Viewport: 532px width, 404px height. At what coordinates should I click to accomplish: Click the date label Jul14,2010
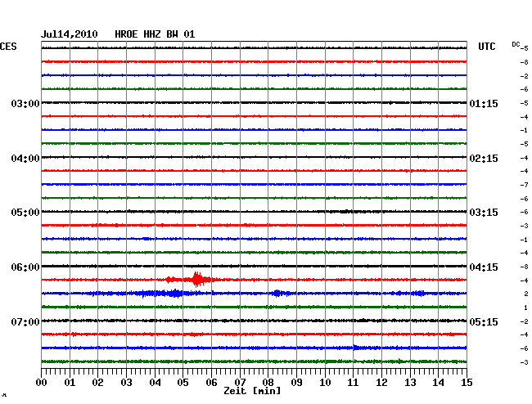click(70, 34)
